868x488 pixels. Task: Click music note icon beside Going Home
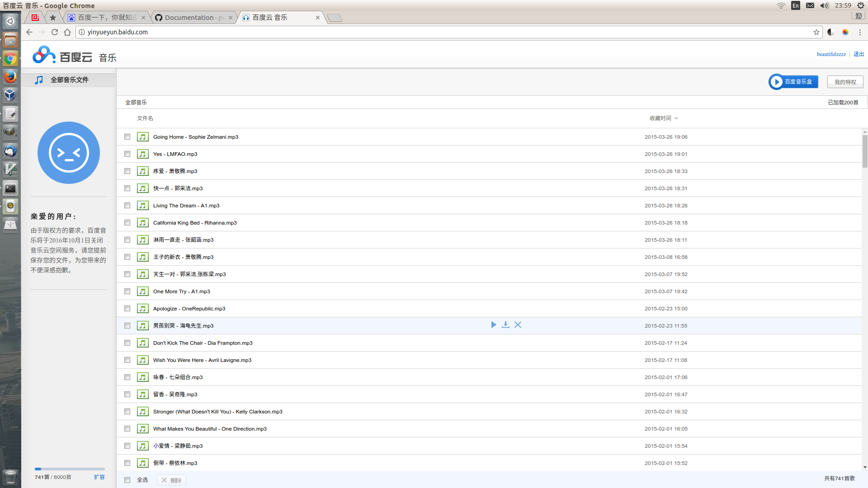143,137
